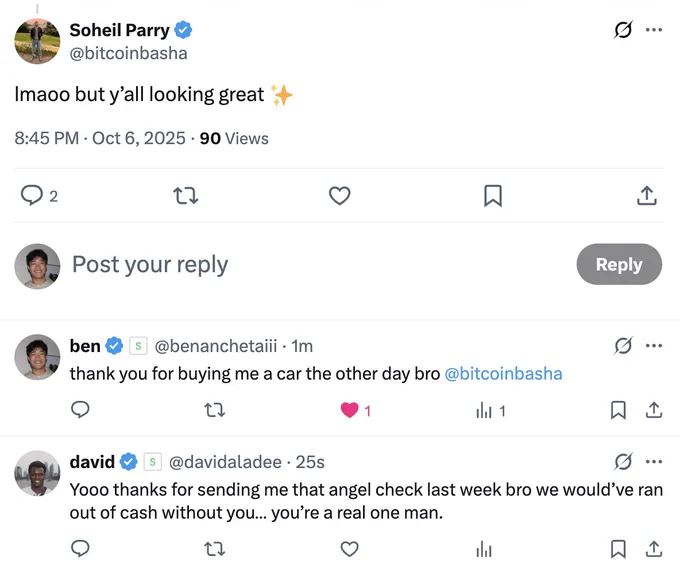Viewport: 680px width, 572px height.
Task: Reply to david's angel check comment
Action: (81, 548)
